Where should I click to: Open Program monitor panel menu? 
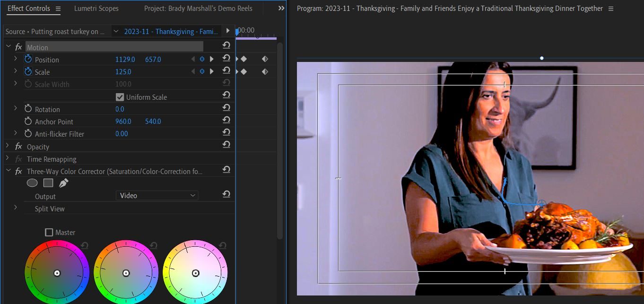pyautogui.click(x=611, y=9)
